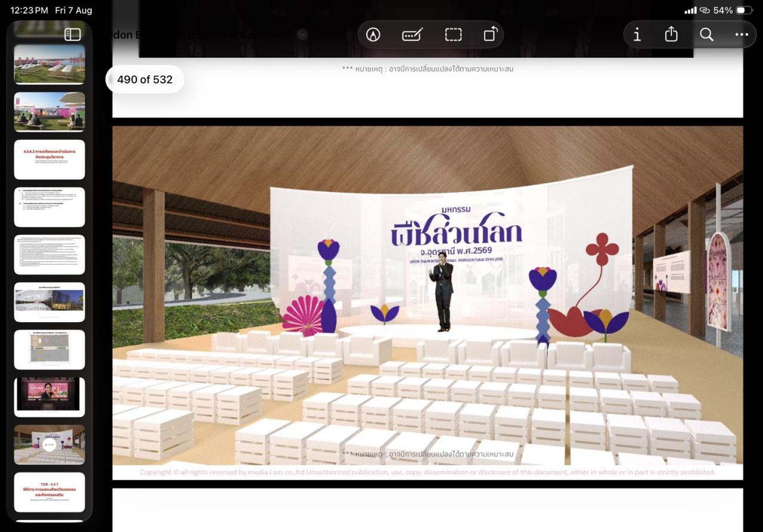Image resolution: width=763 pixels, height=532 pixels.
Task: Open the thumbnail of speaker on dark stage
Action: (x=49, y=397)
